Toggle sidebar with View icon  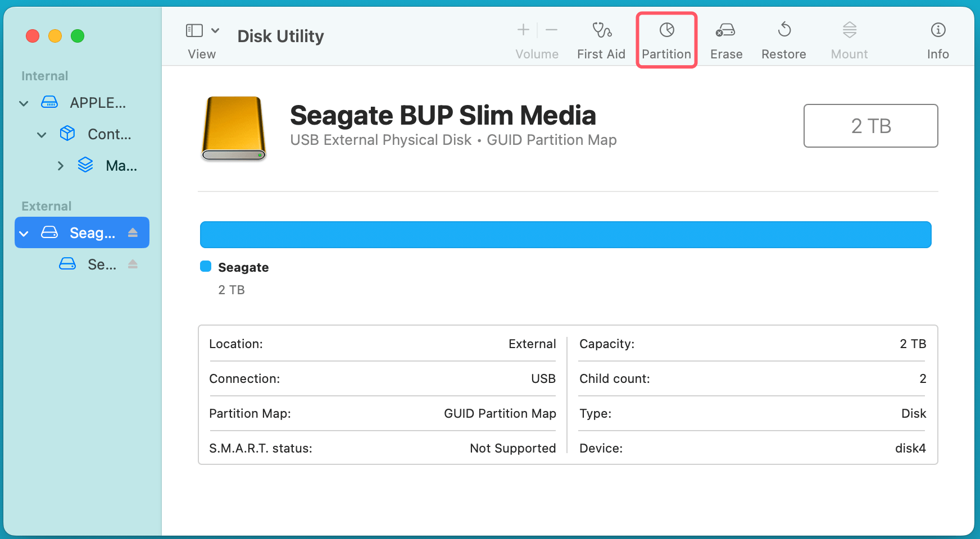pos(194,30)
